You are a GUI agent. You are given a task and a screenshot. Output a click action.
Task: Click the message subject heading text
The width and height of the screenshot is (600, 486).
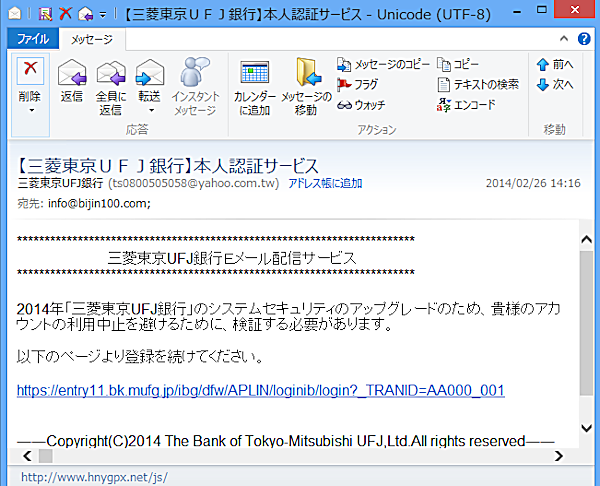pos(168,166)
